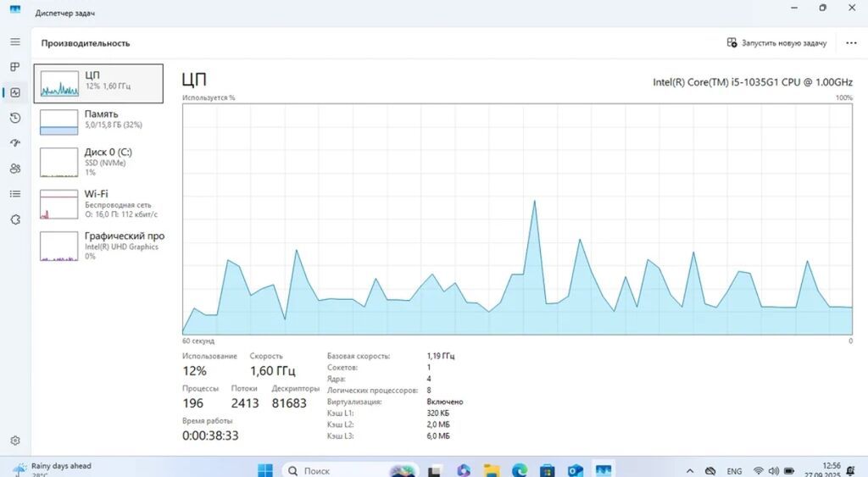Click the 12% usage value
Screen dimensions: 868x477
point(194,371)
